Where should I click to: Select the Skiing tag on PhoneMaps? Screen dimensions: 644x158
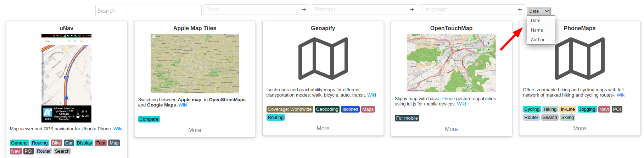[x=567, y=118]
